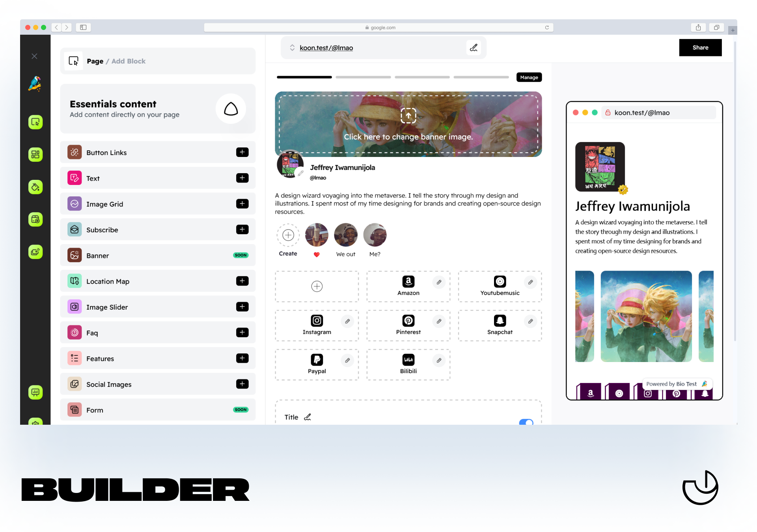This screenshot has width=757, height=532.
Task: Click the Image Slider add icon
Action: (242, 307)
